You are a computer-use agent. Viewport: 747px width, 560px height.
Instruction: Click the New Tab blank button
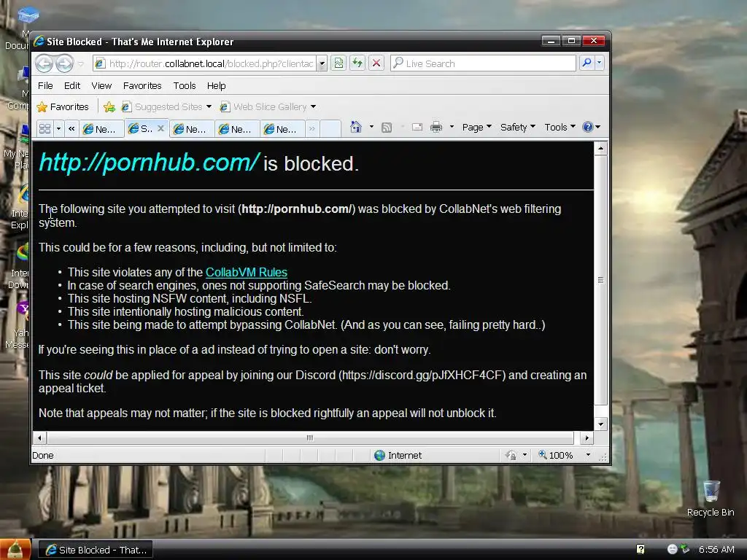[330, 128]
